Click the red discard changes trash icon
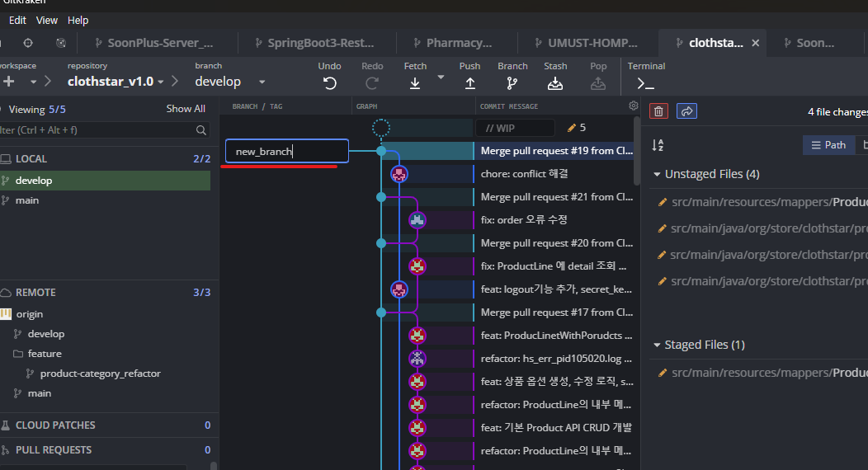868x470 pixels. (x=658, y=111)
